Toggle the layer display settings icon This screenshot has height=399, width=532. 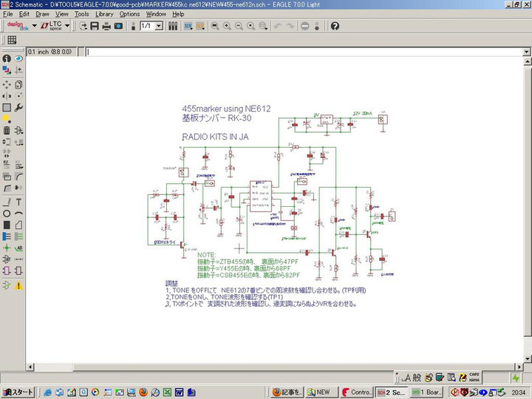point(7,70)
